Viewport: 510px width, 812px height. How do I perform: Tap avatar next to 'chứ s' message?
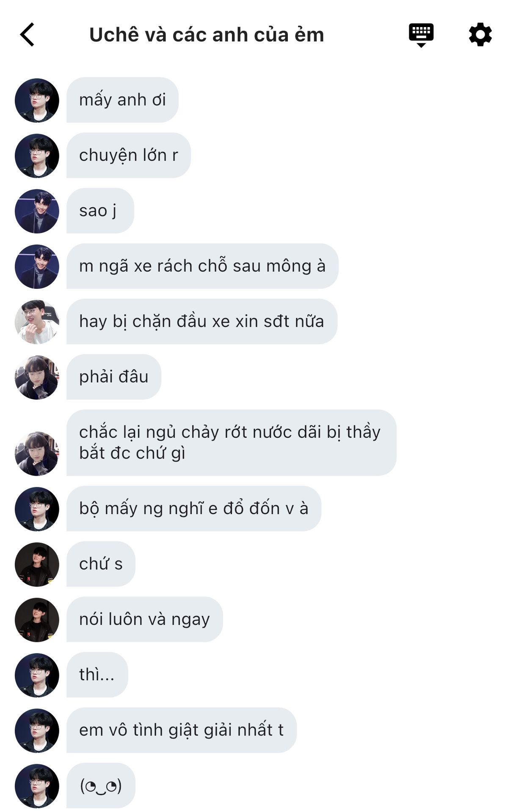pos(37,564)
